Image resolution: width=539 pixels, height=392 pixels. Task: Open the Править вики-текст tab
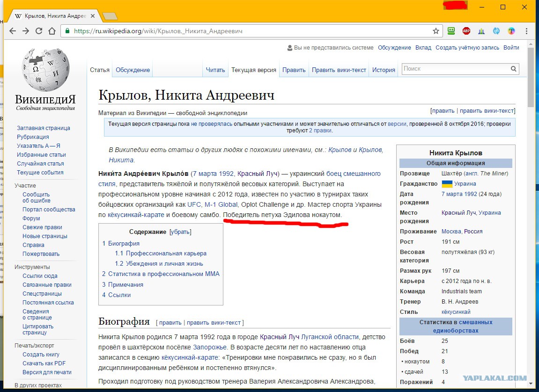click(339, 70)
